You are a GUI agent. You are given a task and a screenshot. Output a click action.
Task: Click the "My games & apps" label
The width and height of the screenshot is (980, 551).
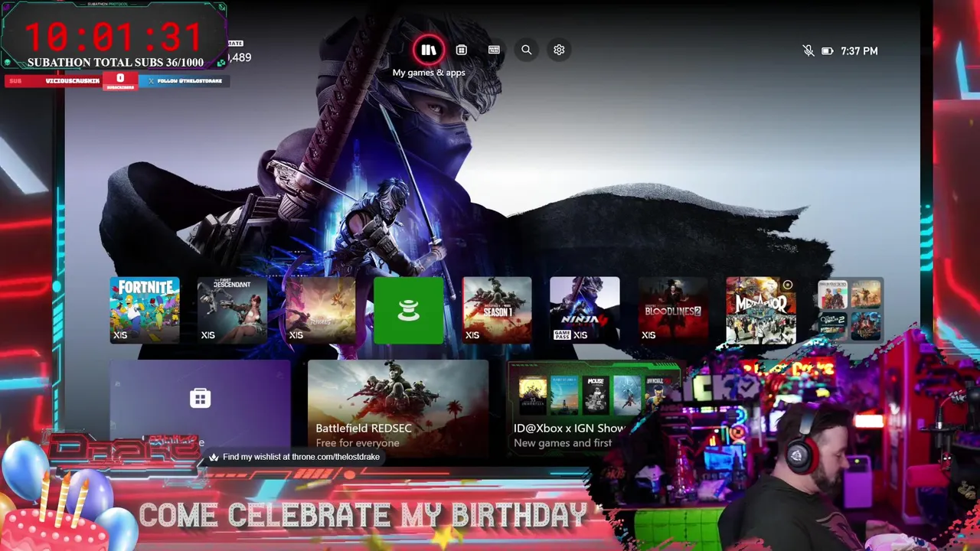click(x=429, y=73)
